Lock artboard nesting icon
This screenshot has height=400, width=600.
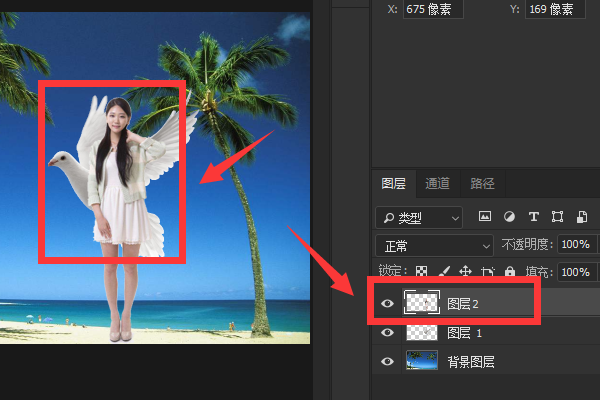coord(488,271)
